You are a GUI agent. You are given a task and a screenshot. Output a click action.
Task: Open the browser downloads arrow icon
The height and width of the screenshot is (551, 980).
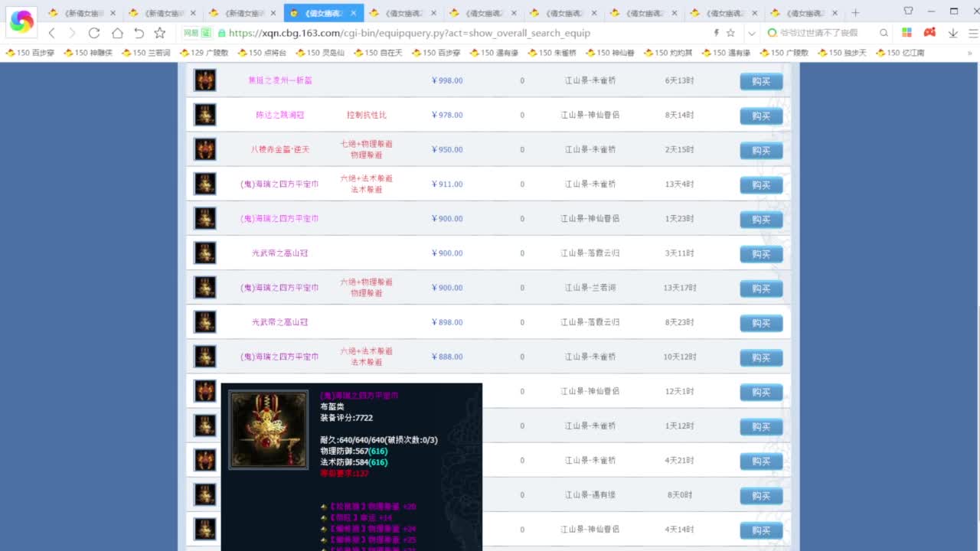(953, 33)
